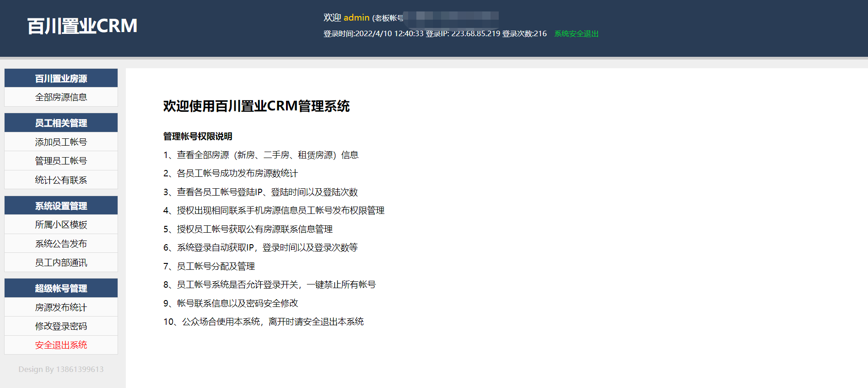Click red 安全退出系统 sidebar link

pos(61,345)
